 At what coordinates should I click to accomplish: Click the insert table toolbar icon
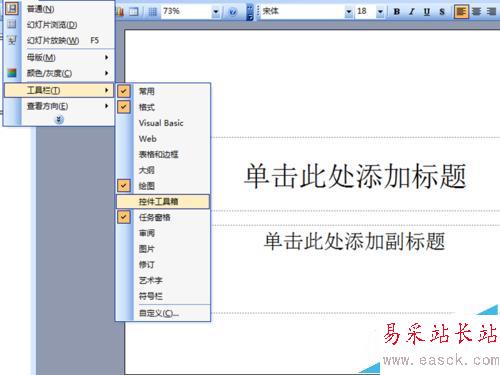click(134, 12)
